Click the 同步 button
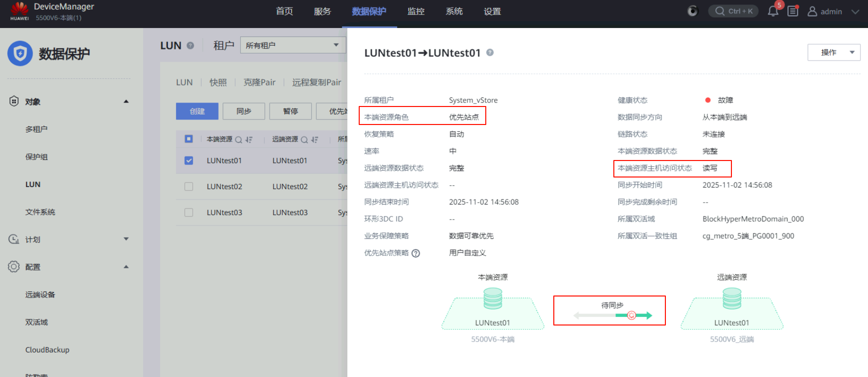 point(244,111)
